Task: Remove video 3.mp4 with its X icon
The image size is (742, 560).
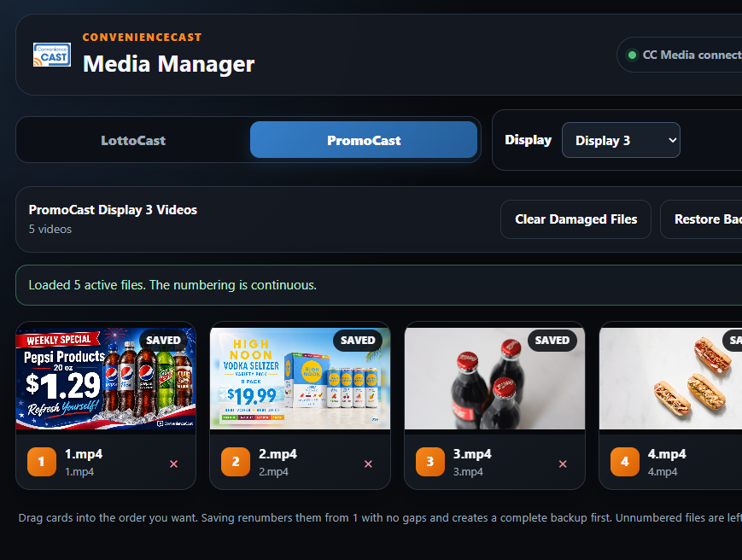Action: coord(563,464)
